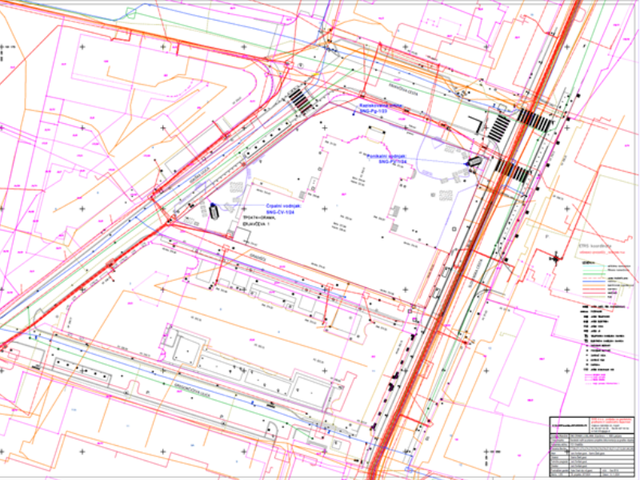
Task: Click the black manhole symbol right of legend road
Action: point(556,258)
